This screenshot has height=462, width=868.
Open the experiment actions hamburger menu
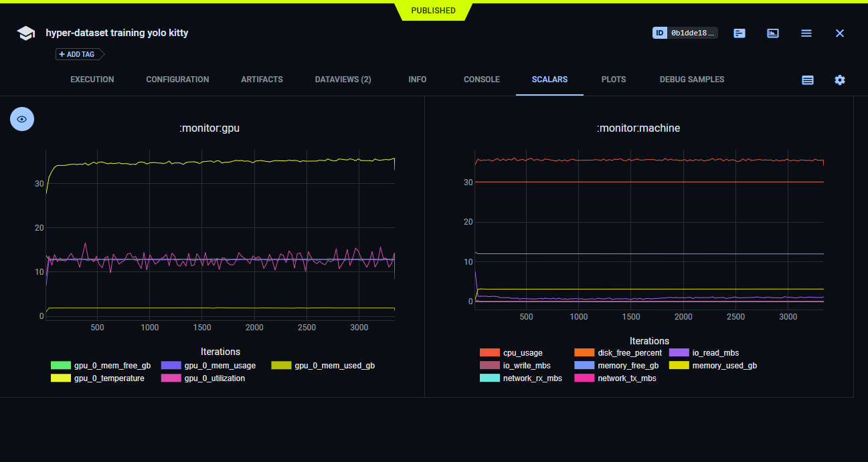(806, 33)
